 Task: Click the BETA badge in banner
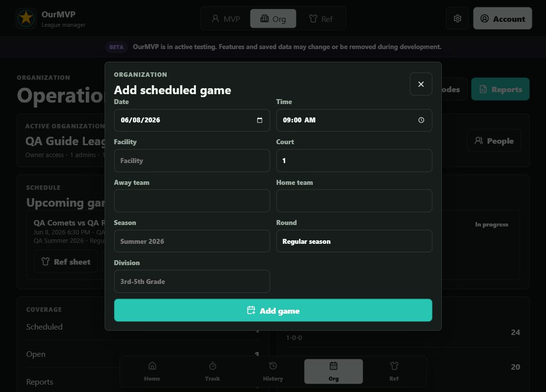point(117,47)
